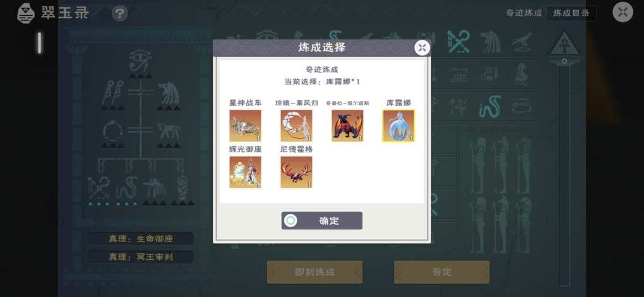Choose the 琼娥-乘风归 item icon
Screen dimensions: 644x297
(x=296, y=125)
